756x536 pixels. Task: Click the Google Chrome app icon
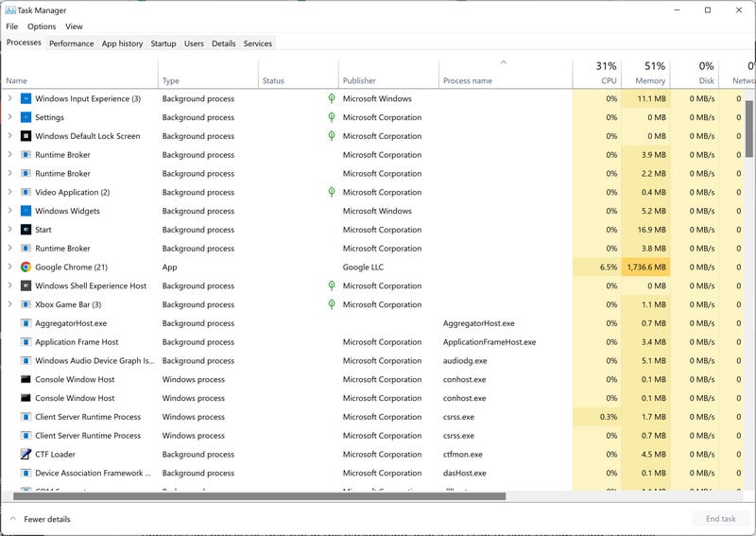click(26, 268)
